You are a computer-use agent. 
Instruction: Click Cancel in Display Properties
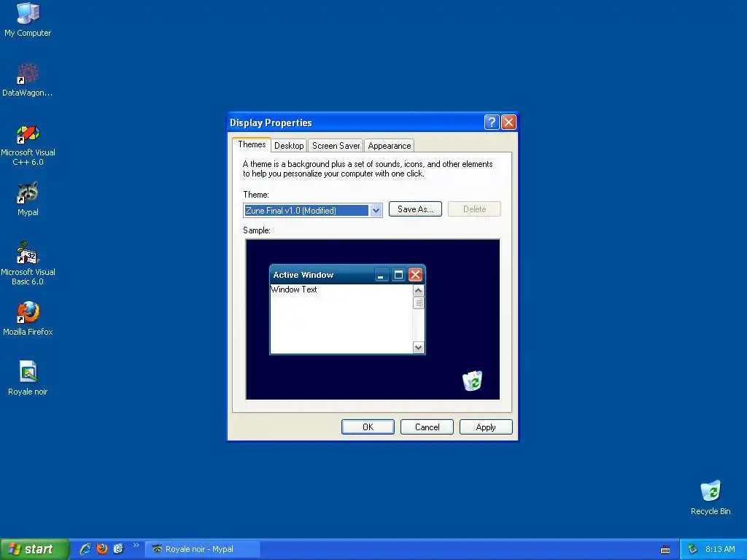point(427,427)
